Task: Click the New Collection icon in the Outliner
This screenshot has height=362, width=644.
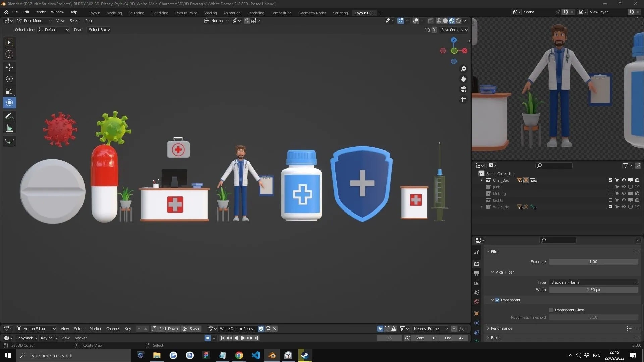Action: (637, 165)
